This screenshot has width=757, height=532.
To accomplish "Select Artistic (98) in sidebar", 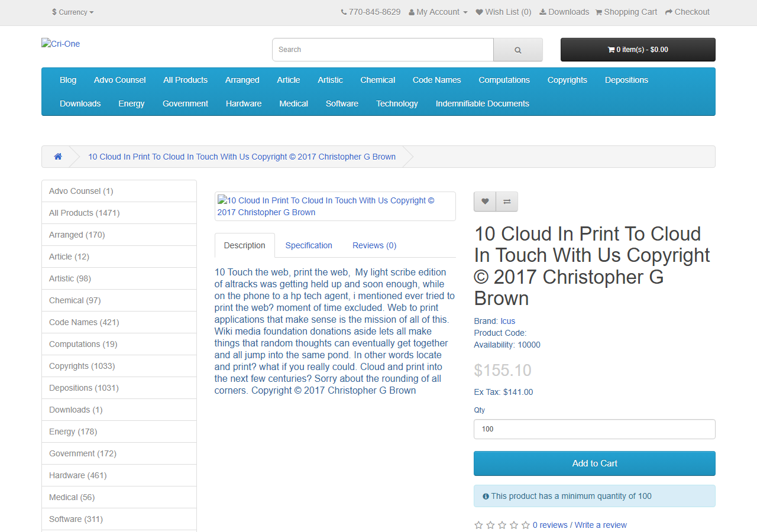I will click(119, 278).
